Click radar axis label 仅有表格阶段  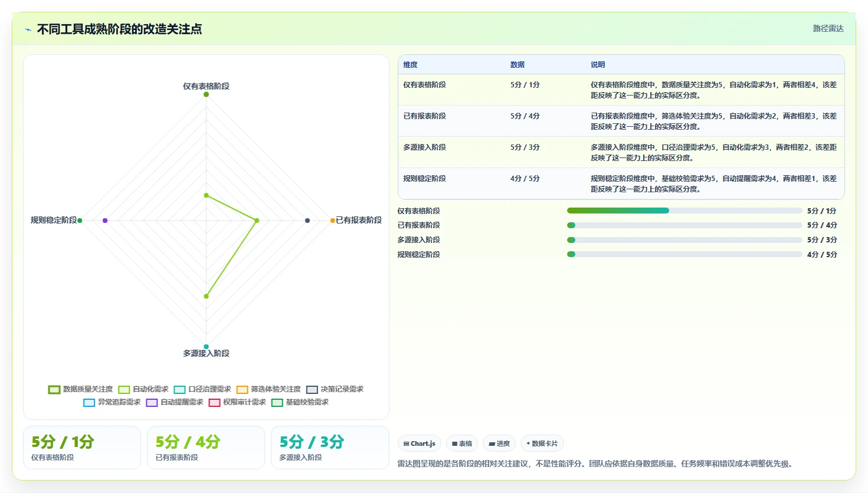tap(206, 86)
